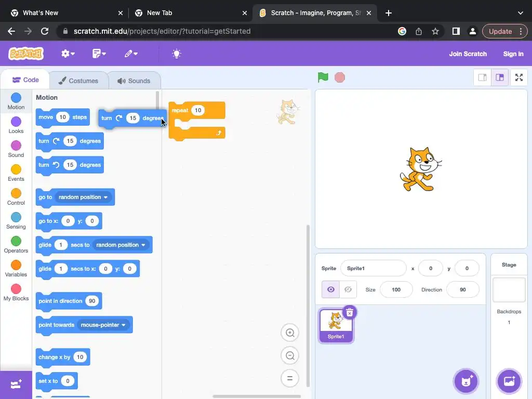
Task: Select the Sensing category
Action: click(x=16, y=221)
